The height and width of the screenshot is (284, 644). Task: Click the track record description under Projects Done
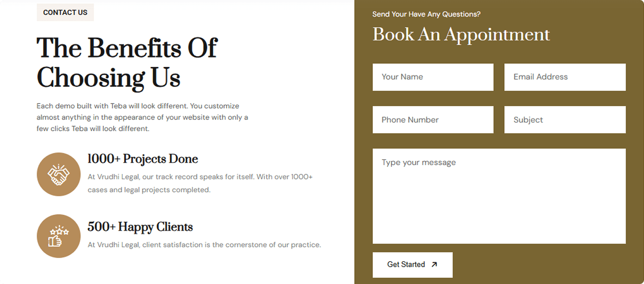point(200,183)
